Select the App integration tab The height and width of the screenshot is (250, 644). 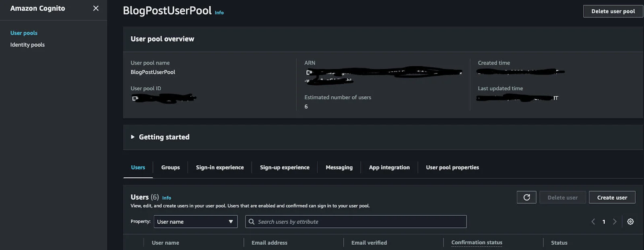[x=389, y=167]
